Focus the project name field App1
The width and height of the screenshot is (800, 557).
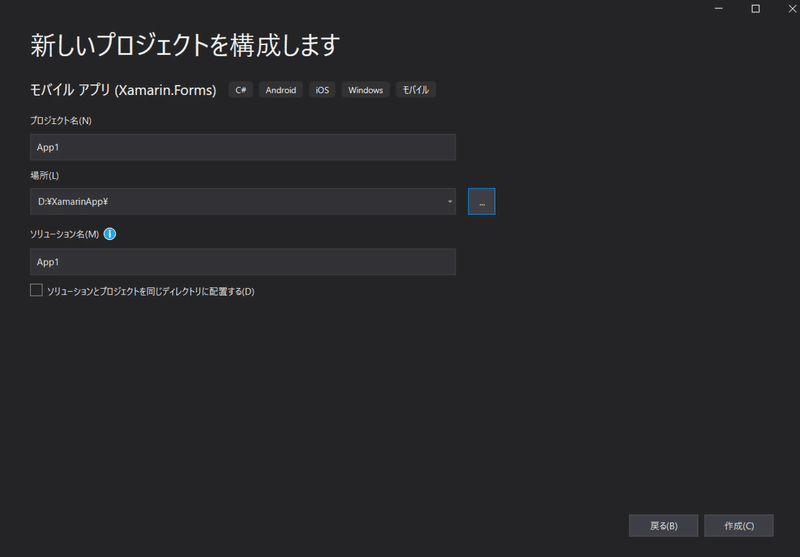pos(243,147)
